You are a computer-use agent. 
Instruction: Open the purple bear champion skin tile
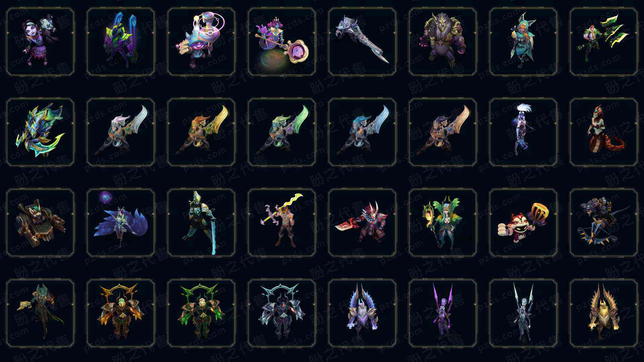pyautogui.click(x=443, y=42)
